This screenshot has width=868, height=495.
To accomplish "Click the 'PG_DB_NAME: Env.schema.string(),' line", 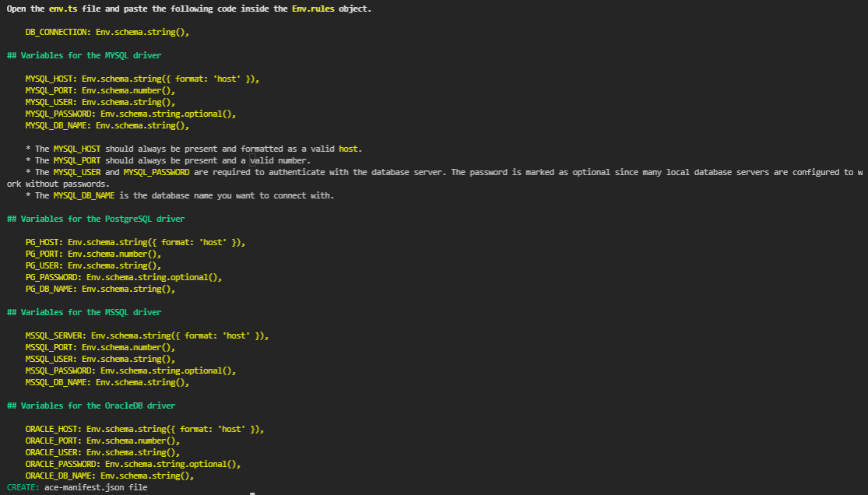I will 100,289.
